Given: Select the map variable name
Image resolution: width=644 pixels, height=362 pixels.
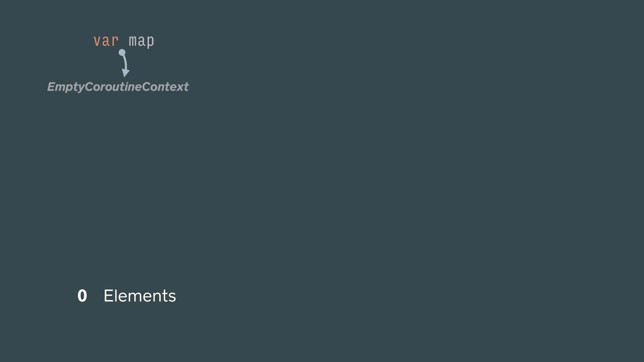Looking at the screenshot, I should pyautogui.click(x=141, y=41).
